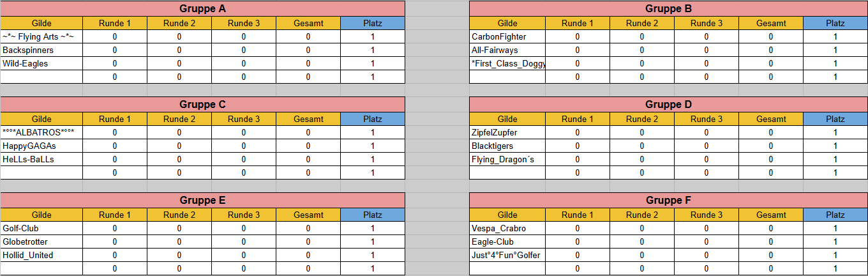Select the Gruppe D header cell
Viewport: 868px width, 276px height.
click(x=668, y=105)
